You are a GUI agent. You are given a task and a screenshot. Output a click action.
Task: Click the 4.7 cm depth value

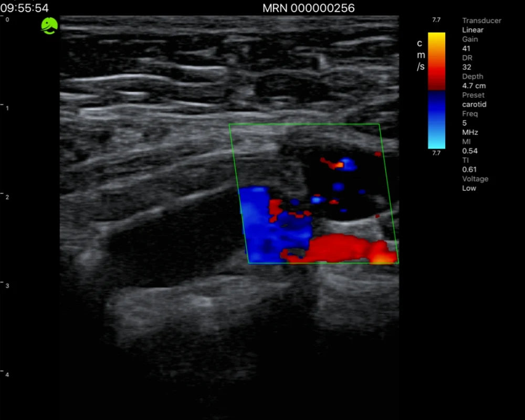pyautogui.click(x=474, y=86)
